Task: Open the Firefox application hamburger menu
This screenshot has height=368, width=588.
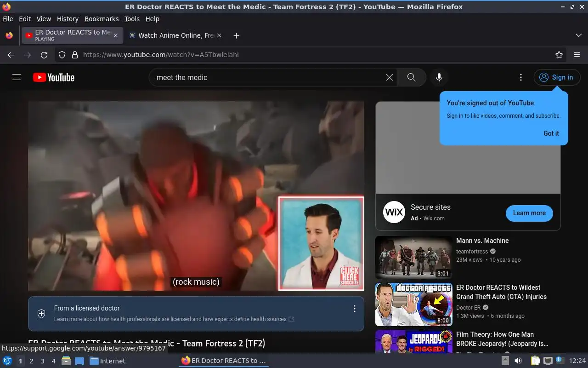Action: (x=577, y=55)
